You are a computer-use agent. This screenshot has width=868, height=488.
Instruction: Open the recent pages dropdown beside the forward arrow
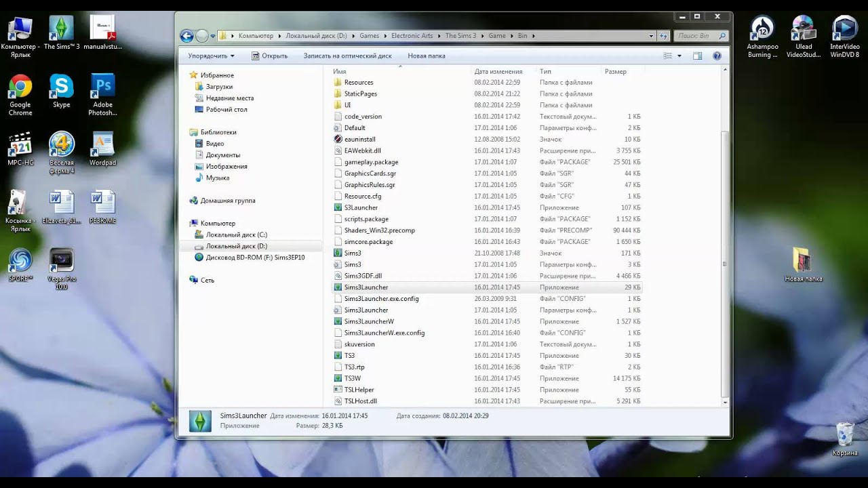212,36
